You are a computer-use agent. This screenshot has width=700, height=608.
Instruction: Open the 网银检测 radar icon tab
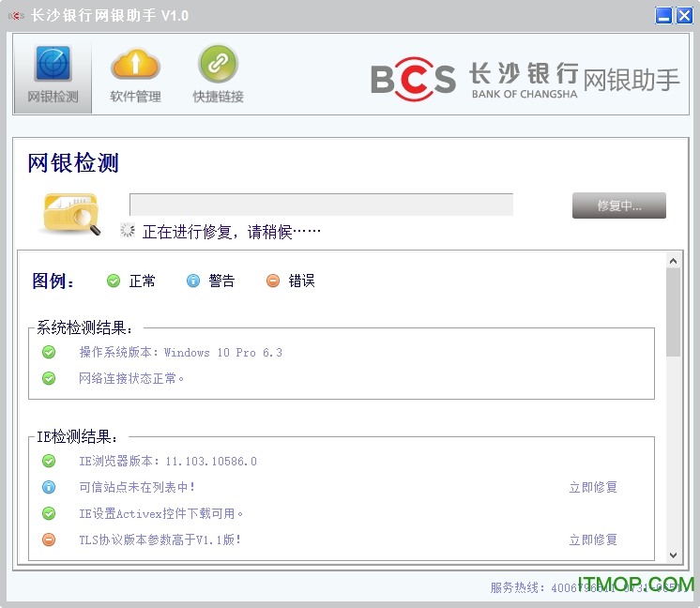tap(53, 74)
